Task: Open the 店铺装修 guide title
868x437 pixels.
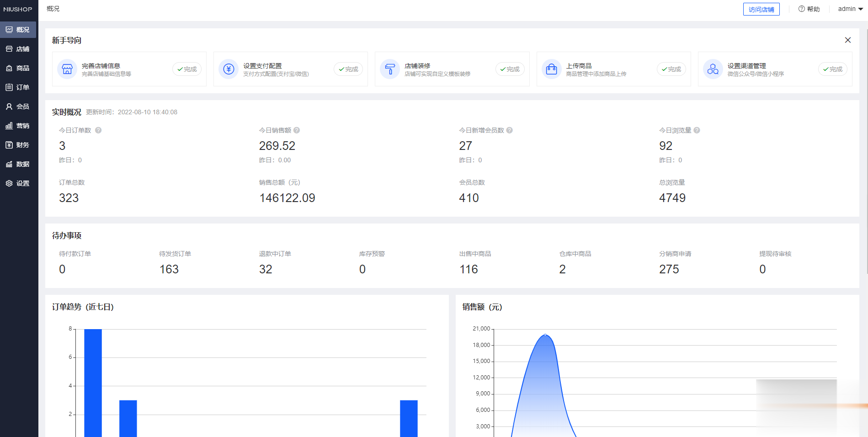Action: [417, 66]
